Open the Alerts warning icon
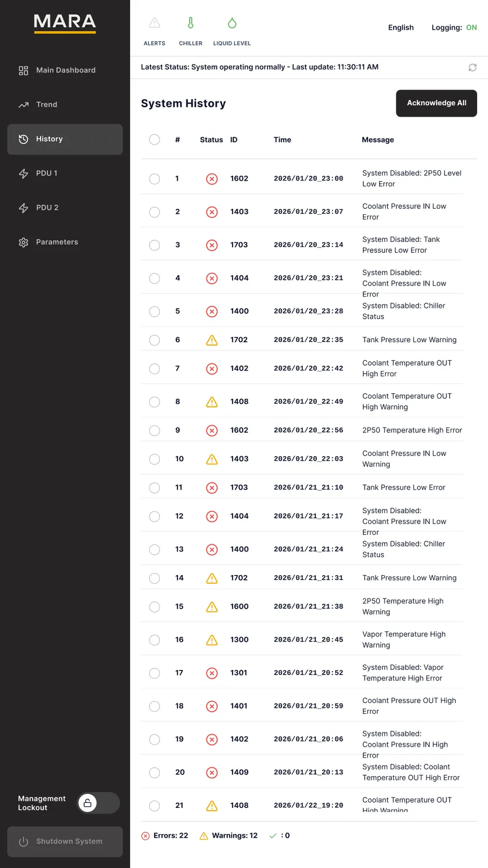Viewport: 488px width, 868px height. point(155,23)
